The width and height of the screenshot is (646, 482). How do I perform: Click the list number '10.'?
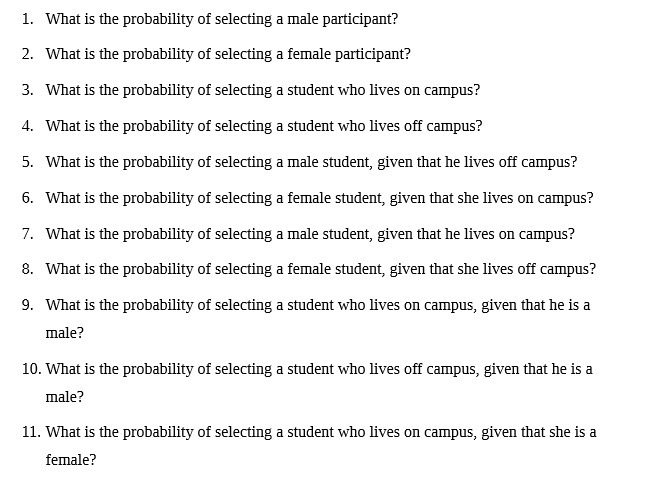31,369
